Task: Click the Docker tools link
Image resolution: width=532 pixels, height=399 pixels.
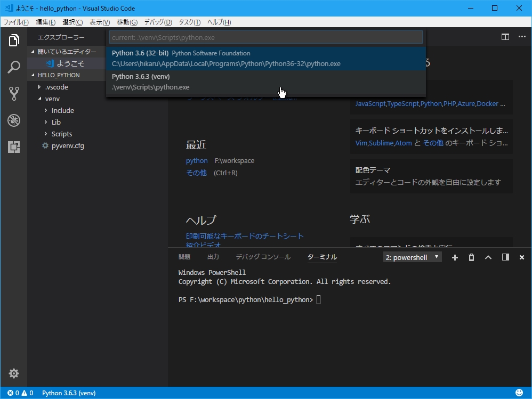Action: click(x=488, y=104)
